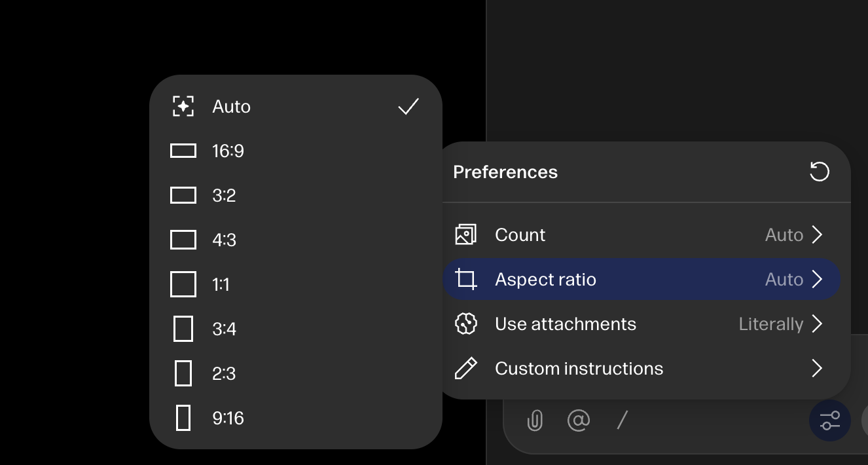Image resolution: width=868 pixels, height=465 pixels.
Task: Click the paperclip attach file icon
Action: tap(535, 420)
